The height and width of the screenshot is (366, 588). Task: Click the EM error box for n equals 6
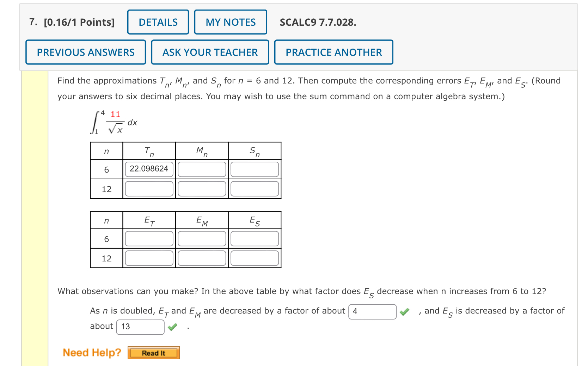(x=201, y=239)
